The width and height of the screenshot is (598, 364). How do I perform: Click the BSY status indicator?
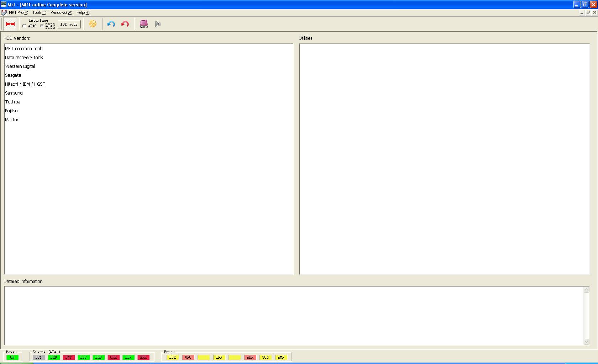39,357
